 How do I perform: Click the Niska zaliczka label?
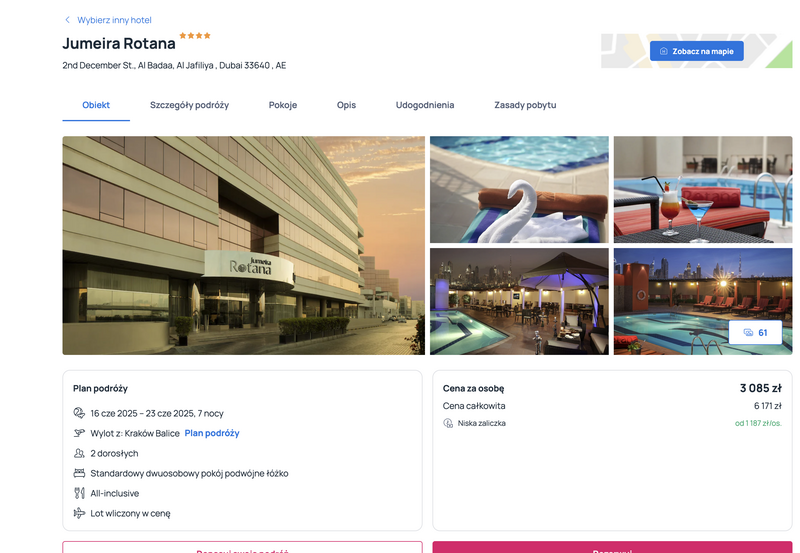(482, 423)
